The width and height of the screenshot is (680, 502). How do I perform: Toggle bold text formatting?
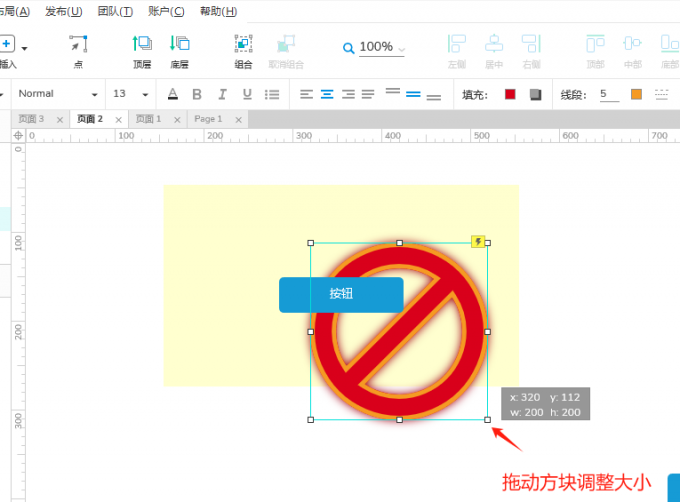click(197, 94)
